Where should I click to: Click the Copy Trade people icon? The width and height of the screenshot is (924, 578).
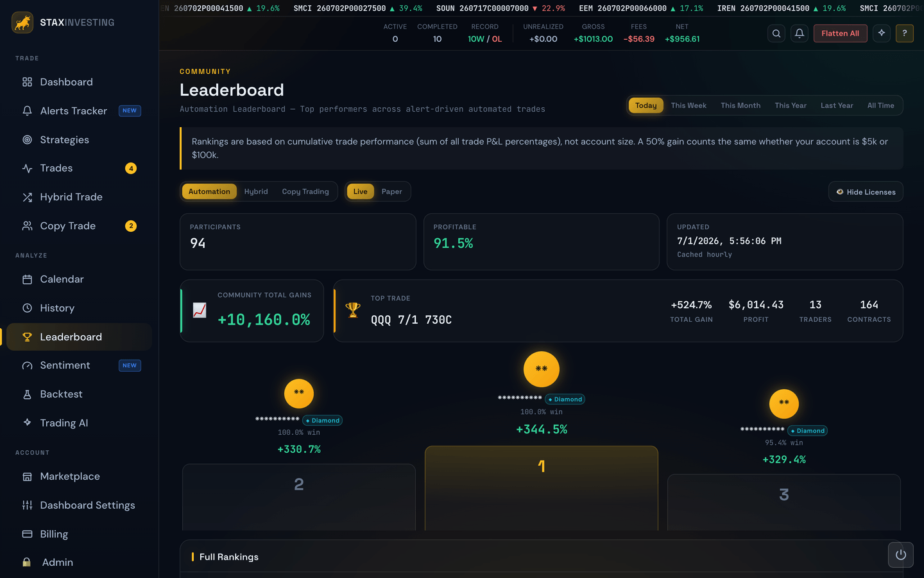tap(27, 226)
